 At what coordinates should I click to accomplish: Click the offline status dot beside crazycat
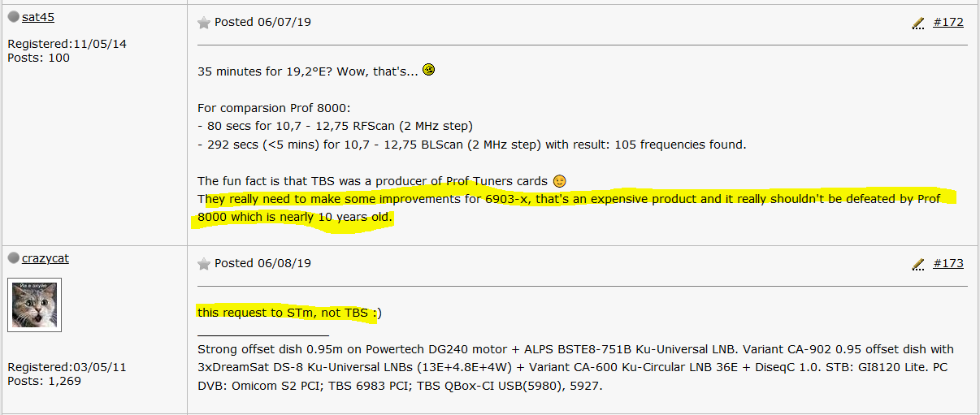click(x=14, y=258)
